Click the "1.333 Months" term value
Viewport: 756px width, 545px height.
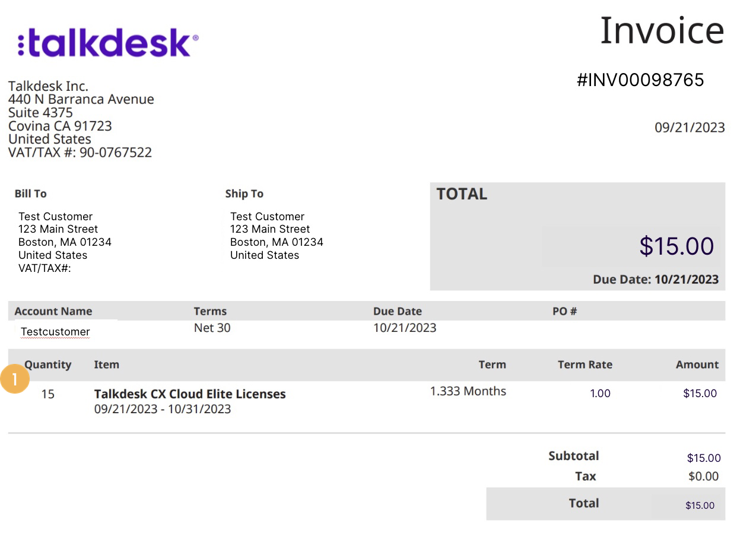coord(468,391)
